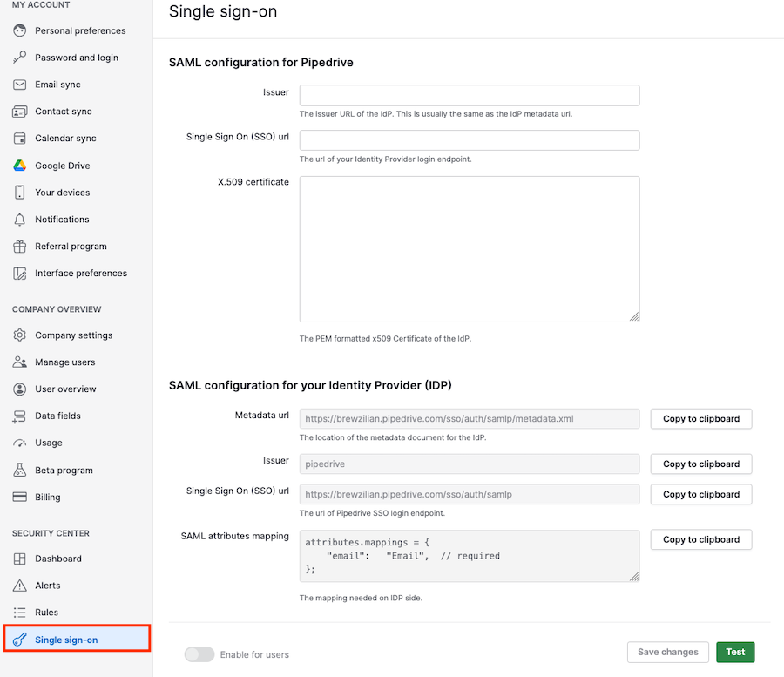Click the Referral program gift icon
This screenshot has width=784, height=677.
[19, 246]
